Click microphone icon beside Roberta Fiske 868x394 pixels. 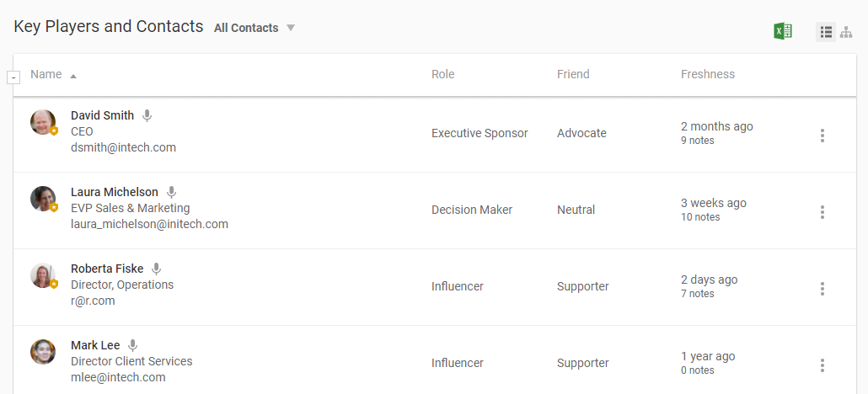[156, 269]
